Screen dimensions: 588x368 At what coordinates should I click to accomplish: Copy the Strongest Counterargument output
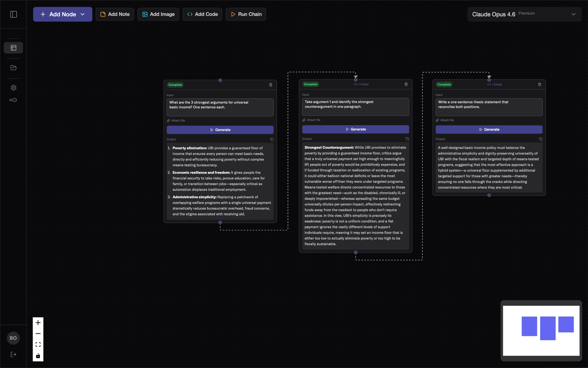(x=407, y=139)
